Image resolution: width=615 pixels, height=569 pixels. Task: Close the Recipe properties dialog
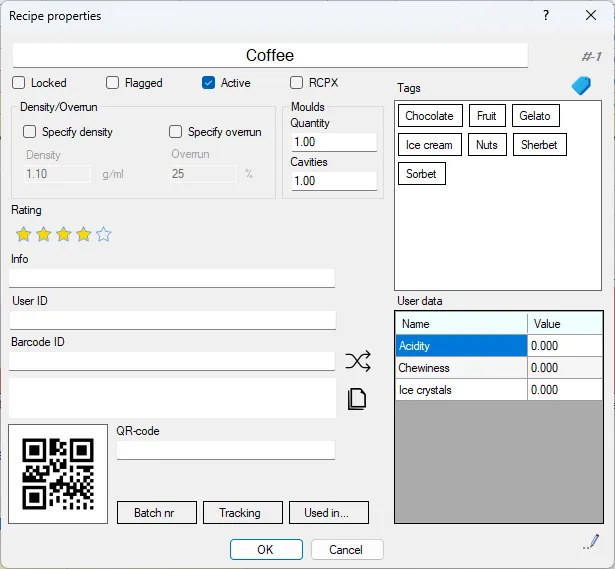pos(591,15)
